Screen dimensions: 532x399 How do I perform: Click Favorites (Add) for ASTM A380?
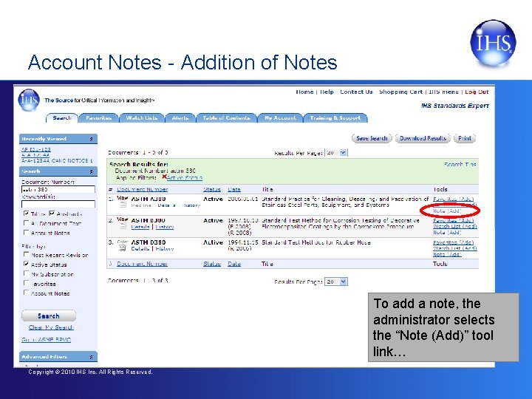click(453, 199)
